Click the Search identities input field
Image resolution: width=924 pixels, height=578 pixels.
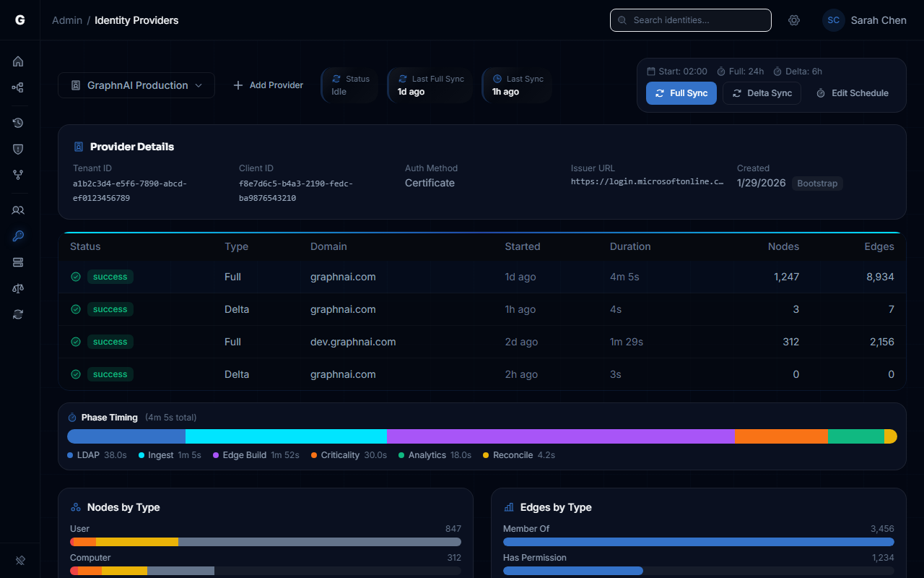pyautogui.click(x=690, y=20)
